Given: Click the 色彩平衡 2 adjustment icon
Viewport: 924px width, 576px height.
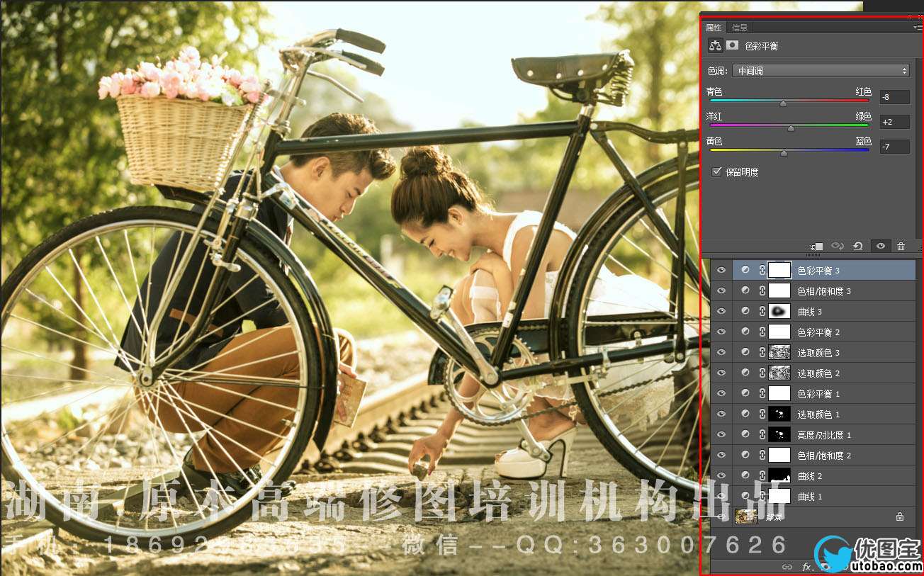Looking at the screenshot, I should pyautogui.click(x=745, y=332).
